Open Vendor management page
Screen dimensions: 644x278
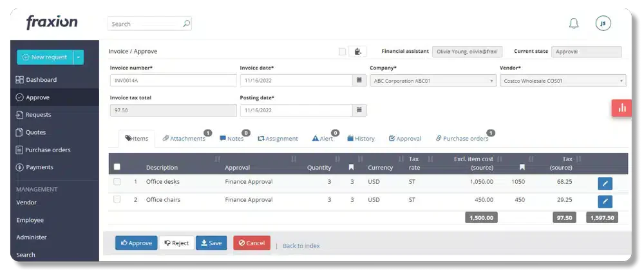pos(26,203)
